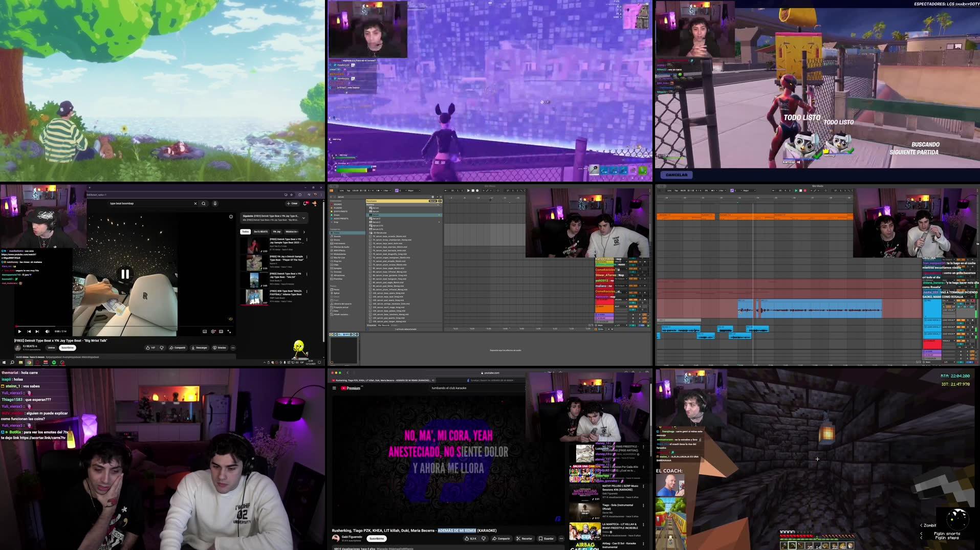This screenshot has height=550, width=980.
Task: Collapse the Siguiente autoplay panel chevron
Action: point(303,218)
